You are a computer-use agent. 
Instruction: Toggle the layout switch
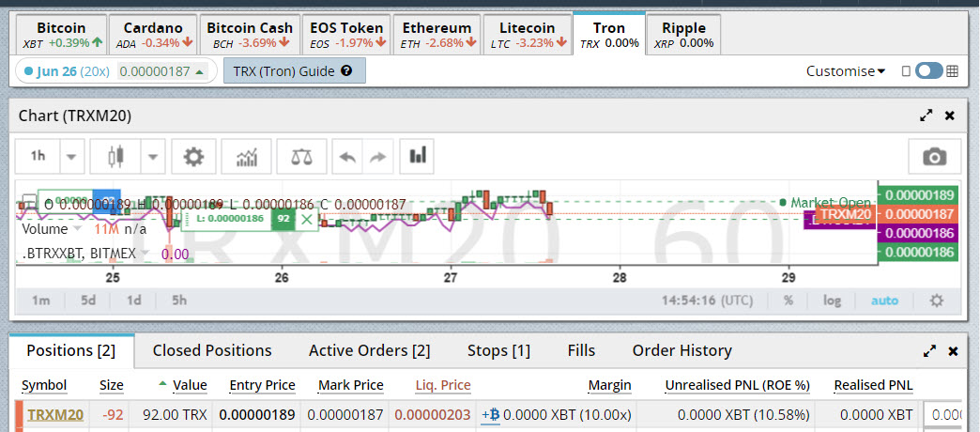(x=928, y=70)
